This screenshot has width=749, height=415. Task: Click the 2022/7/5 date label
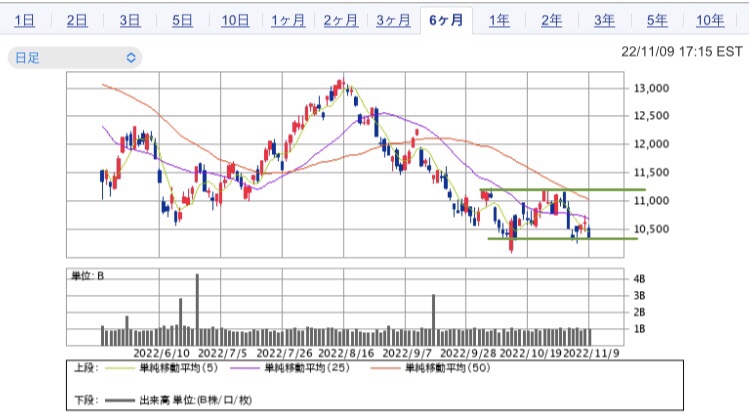click(223, 353)
